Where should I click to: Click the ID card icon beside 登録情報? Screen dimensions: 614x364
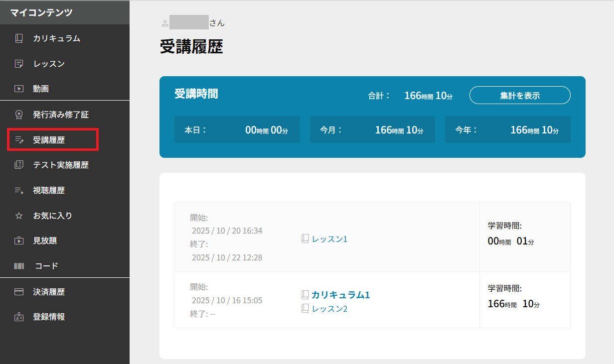(x=19, y=317)
